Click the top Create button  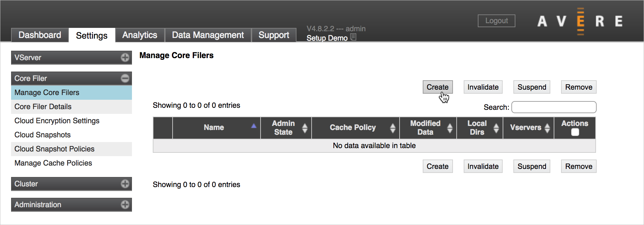click(438, 87)
